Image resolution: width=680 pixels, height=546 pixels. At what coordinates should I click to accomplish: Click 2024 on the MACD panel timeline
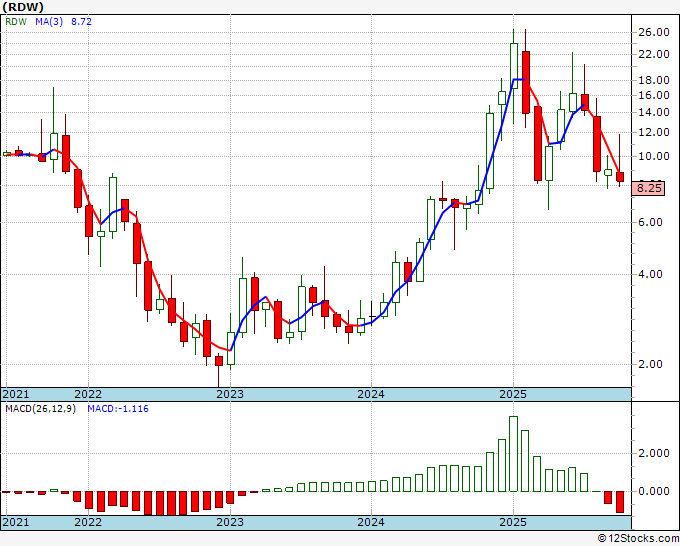371,522
